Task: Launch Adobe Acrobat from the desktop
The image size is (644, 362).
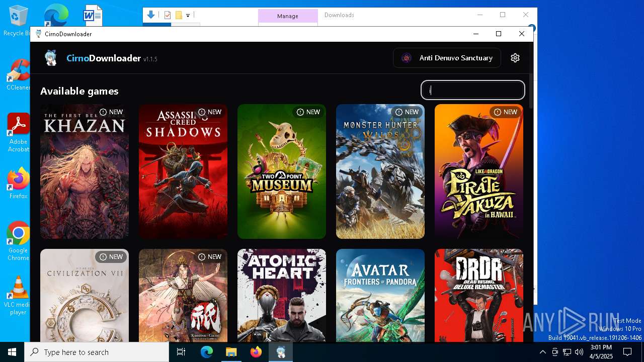Action: (18, 133)
